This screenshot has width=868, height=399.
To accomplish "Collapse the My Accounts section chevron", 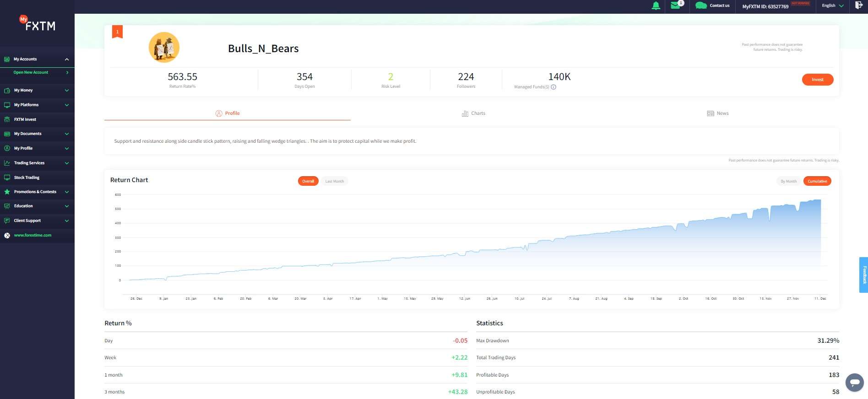I will point(67,59).
